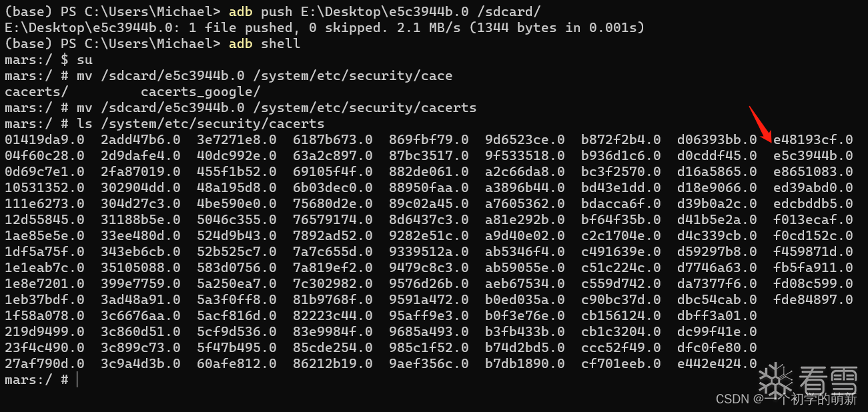This screenshot has width=868, height=412.
Task: Click the e5c3944b.0 entry in the file listing
Action: (x=813, y=156)
